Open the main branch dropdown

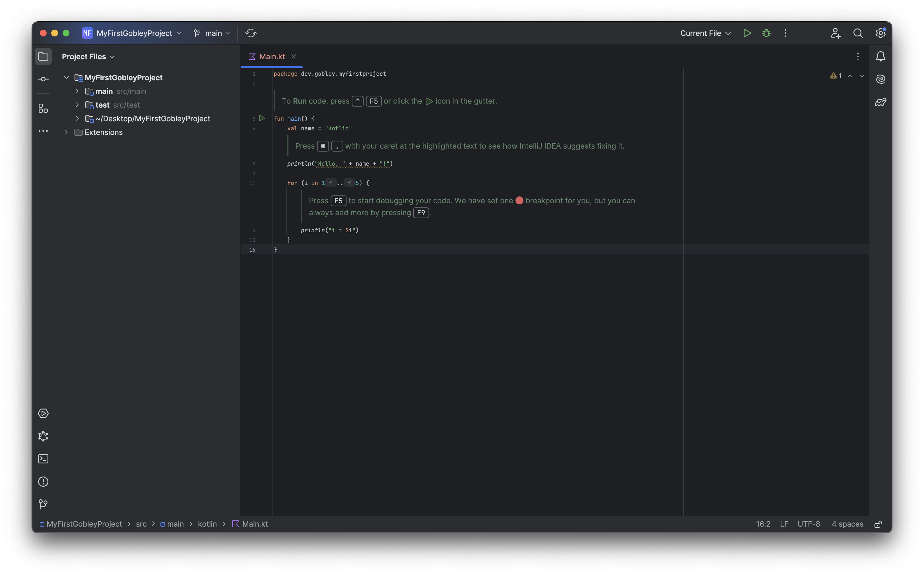pos(212,33)
